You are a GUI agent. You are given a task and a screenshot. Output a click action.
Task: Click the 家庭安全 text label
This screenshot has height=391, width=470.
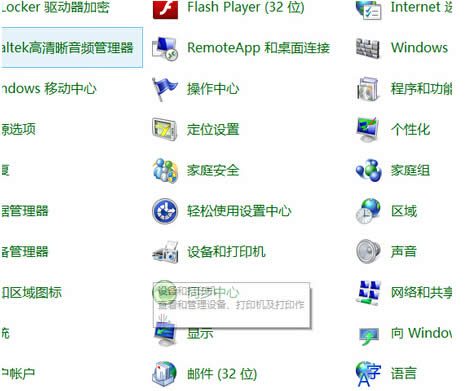tap(213, 170)
